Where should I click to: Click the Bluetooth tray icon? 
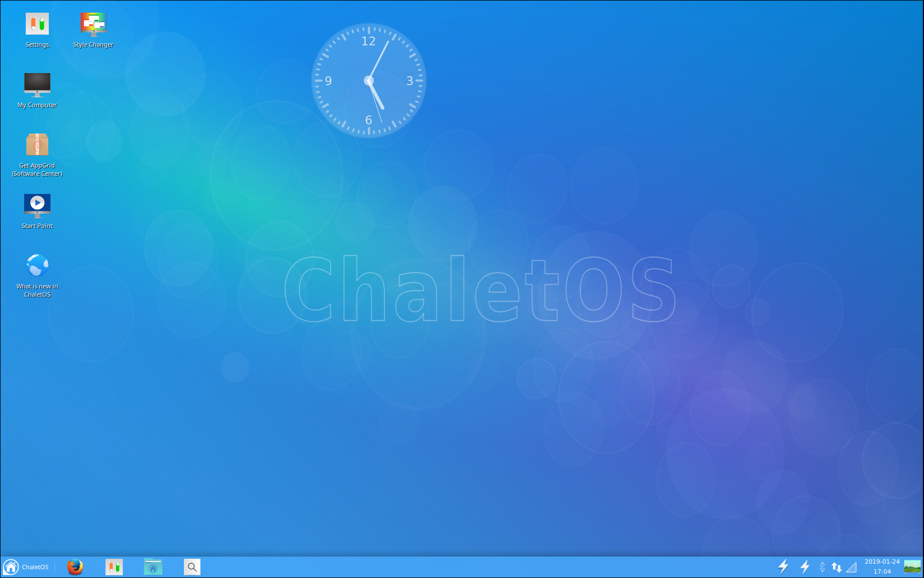822,566
